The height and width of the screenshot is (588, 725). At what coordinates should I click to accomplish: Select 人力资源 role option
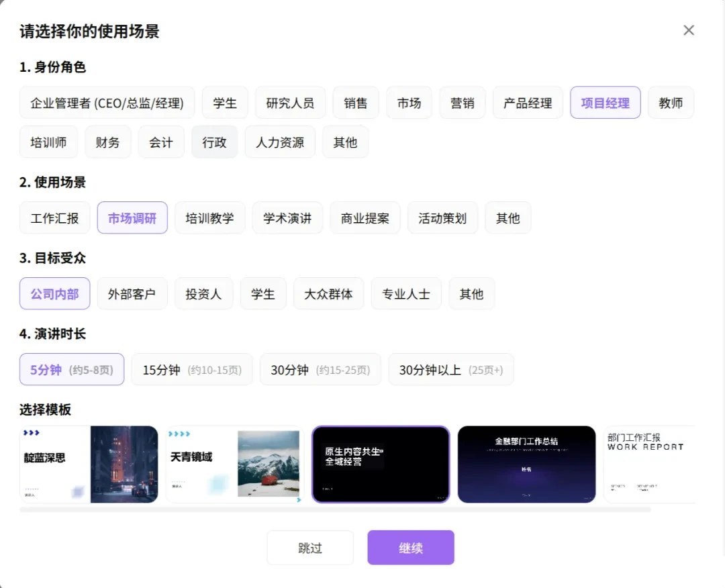(280, 142)
